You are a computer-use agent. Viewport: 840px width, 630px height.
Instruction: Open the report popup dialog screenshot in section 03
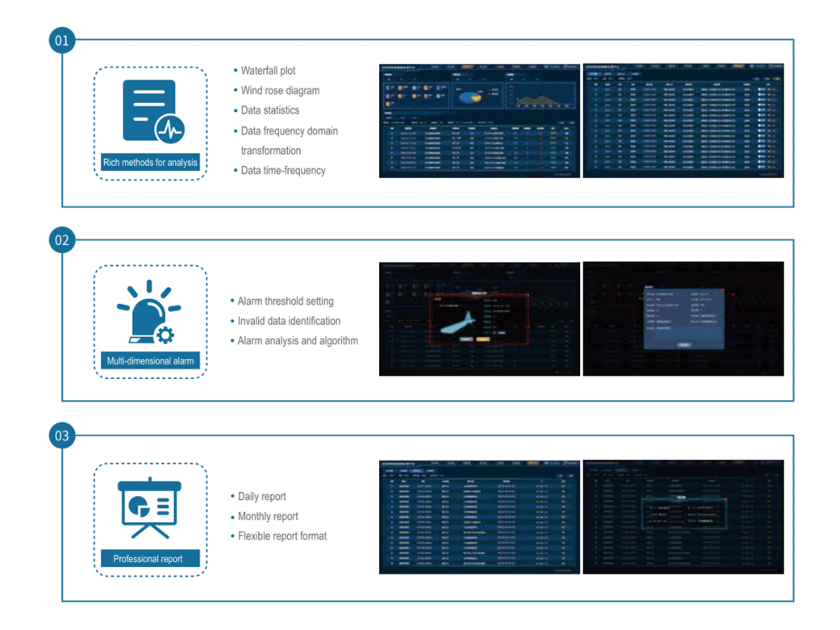(683, 517)
